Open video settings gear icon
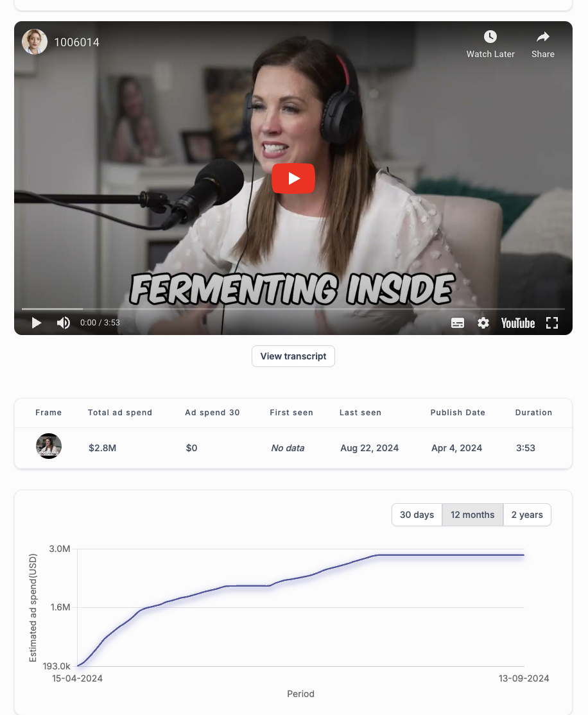Viewport: 588px width, 715px height. point(483,323)
